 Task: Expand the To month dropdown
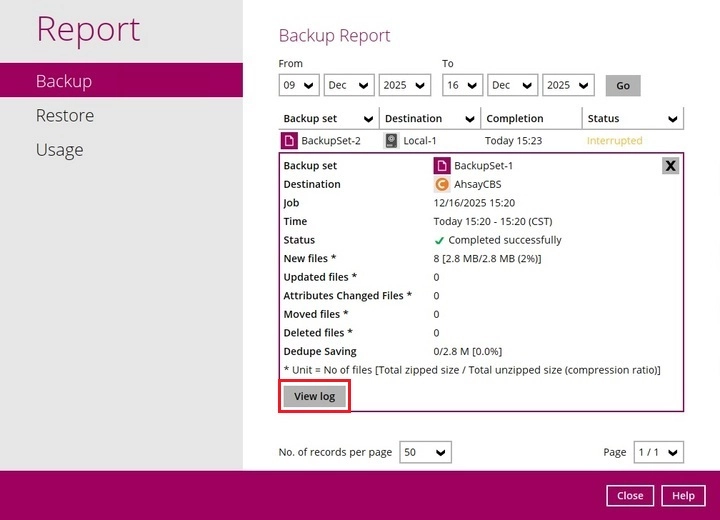513,86
